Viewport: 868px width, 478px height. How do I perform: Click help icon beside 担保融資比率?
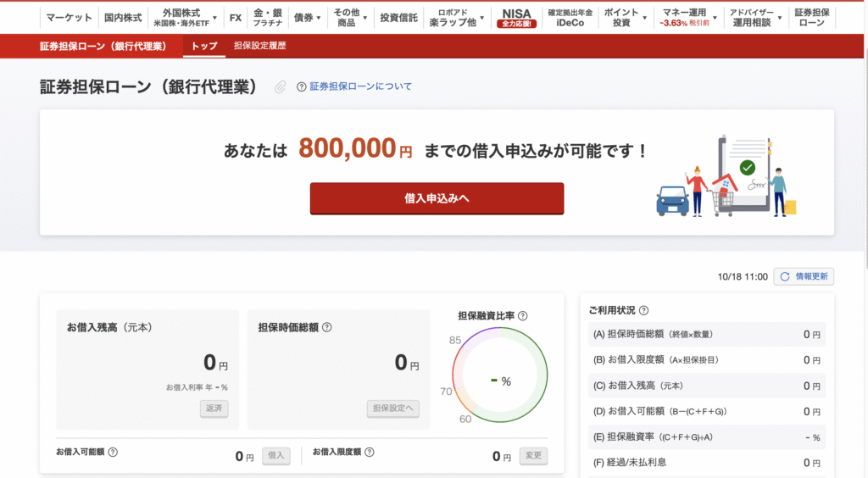[x=522, y=316]
